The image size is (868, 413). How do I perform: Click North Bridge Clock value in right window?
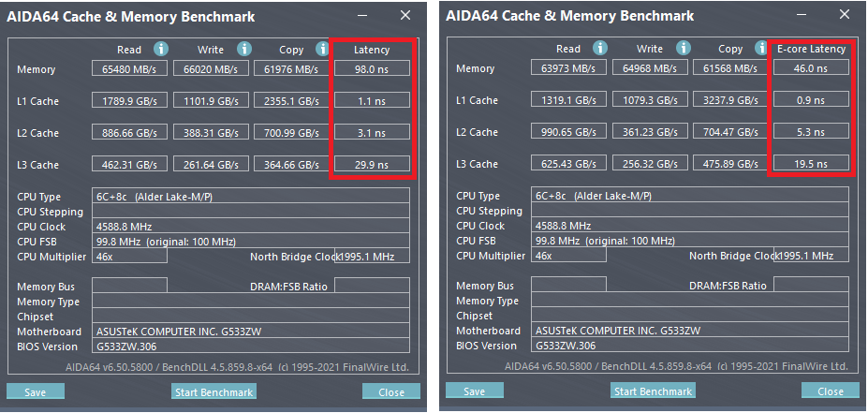click(811, 255)
